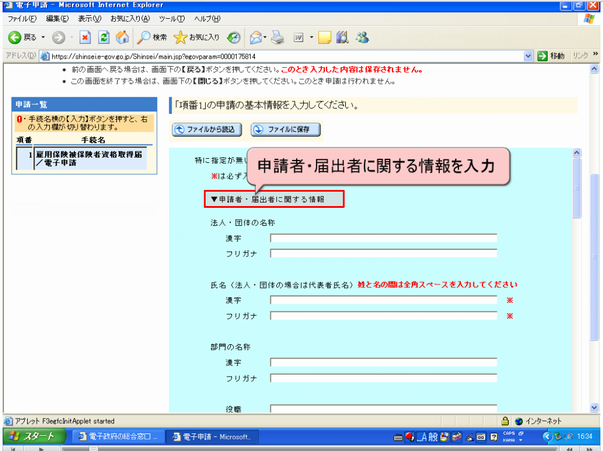Click the Edit document toolbar icon
The width and height of the screenshot is (603, 451).
pos(299,37)
